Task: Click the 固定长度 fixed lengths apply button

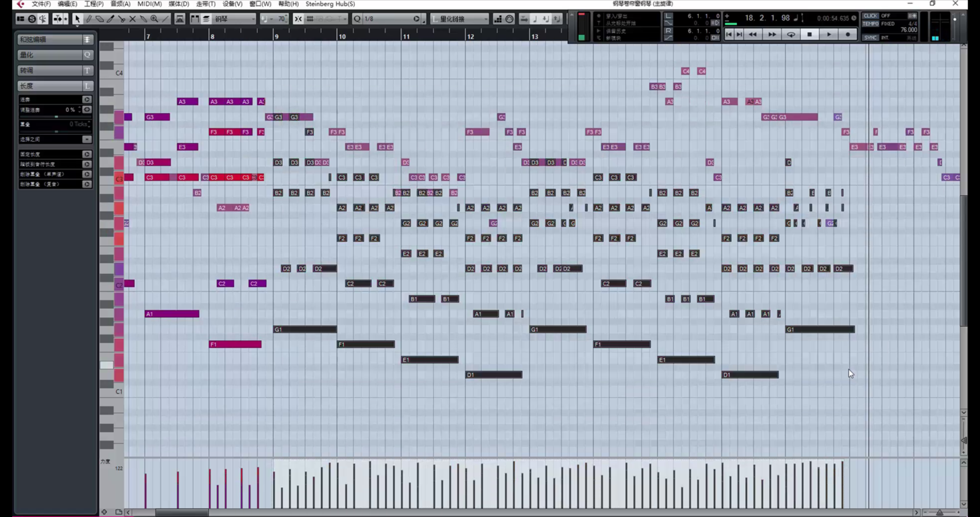Action: pos(87,154)
